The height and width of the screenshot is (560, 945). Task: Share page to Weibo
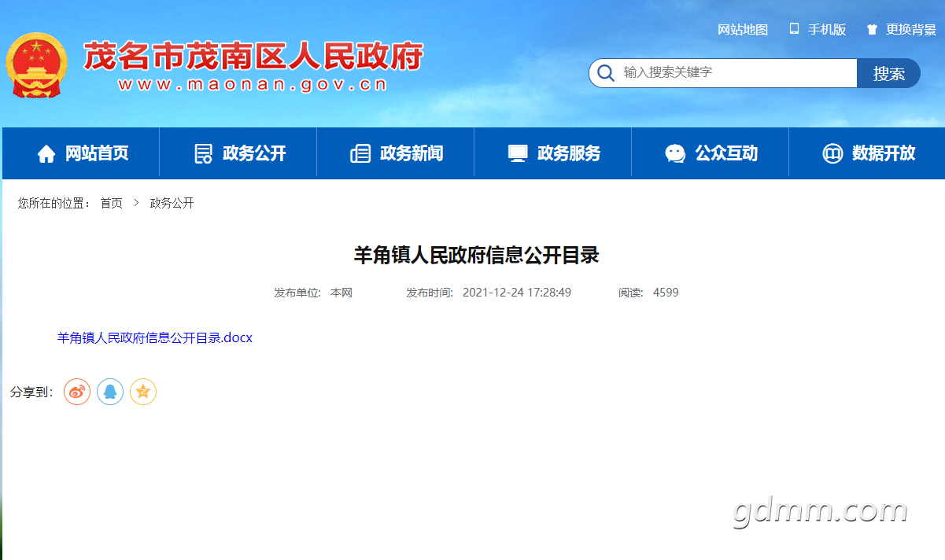pyautogui.click(x=77, y=391)
